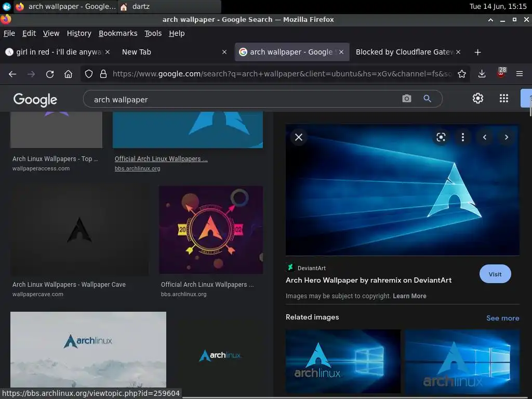Open left related archlinux Windows image
This screenshot has width=532, height=399.
343,361
